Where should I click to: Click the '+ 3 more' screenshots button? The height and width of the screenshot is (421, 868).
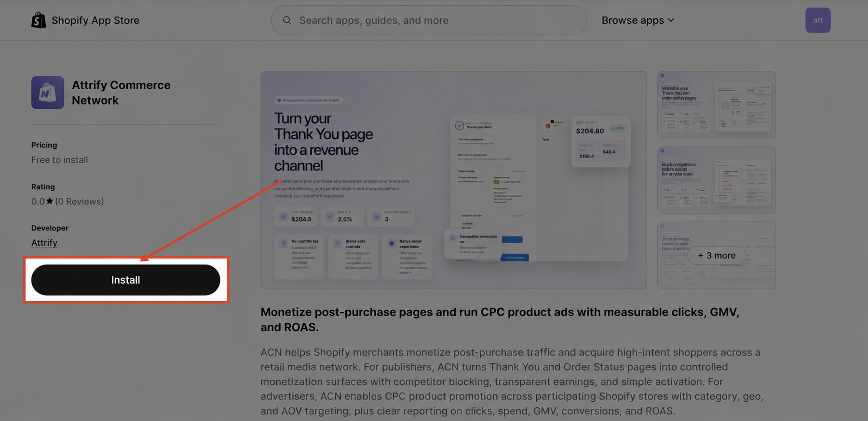click(717, 255)
